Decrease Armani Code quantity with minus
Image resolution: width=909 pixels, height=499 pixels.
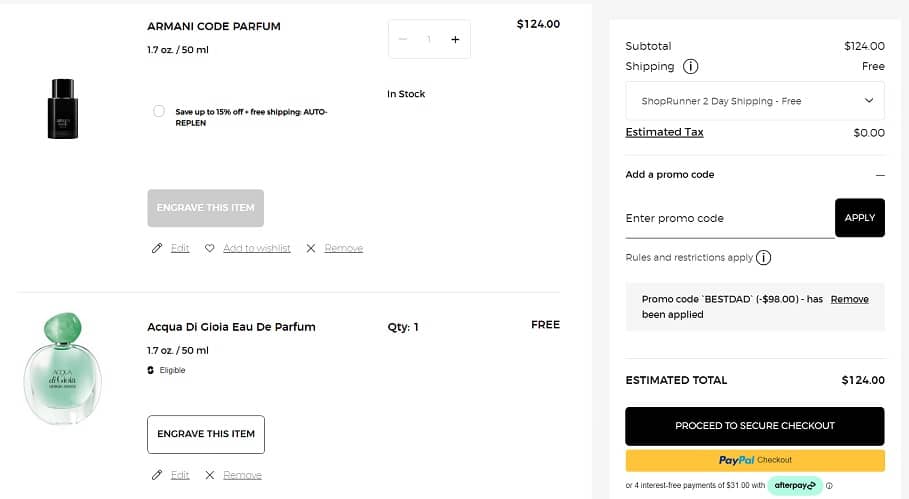point(403,39)
